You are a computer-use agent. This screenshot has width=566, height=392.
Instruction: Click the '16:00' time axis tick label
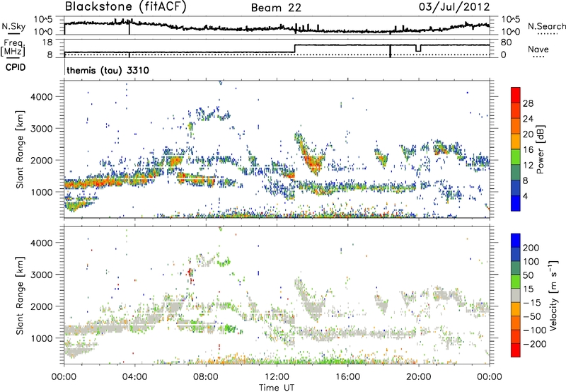[347, 377]
